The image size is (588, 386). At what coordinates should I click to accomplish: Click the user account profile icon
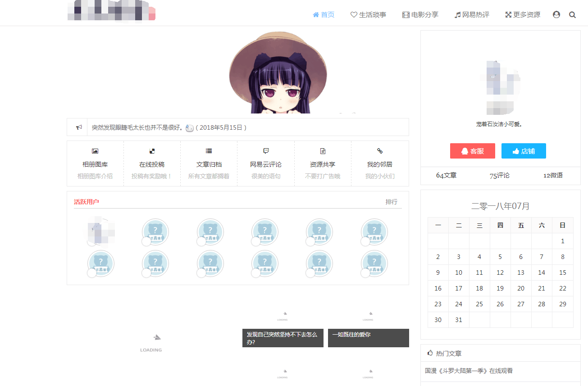pyautogui.click(x=556, y=14)
